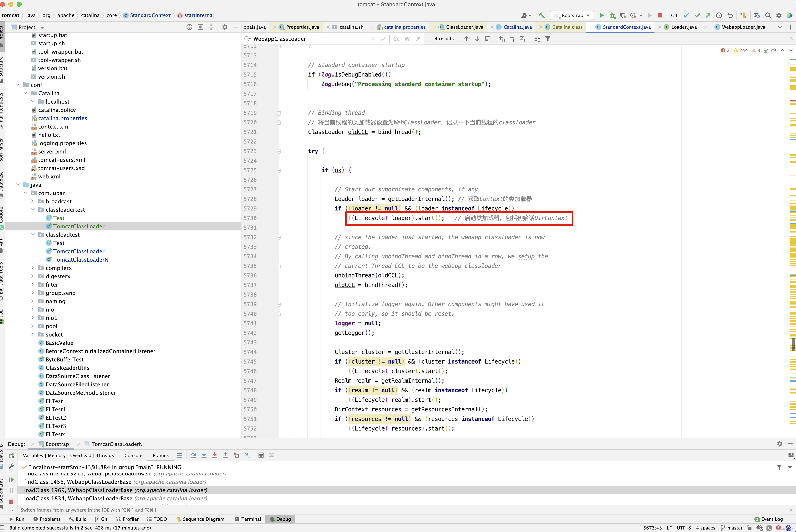
Task: Start debugging Bootstrap with the bug icon
Action: point(612,15)
